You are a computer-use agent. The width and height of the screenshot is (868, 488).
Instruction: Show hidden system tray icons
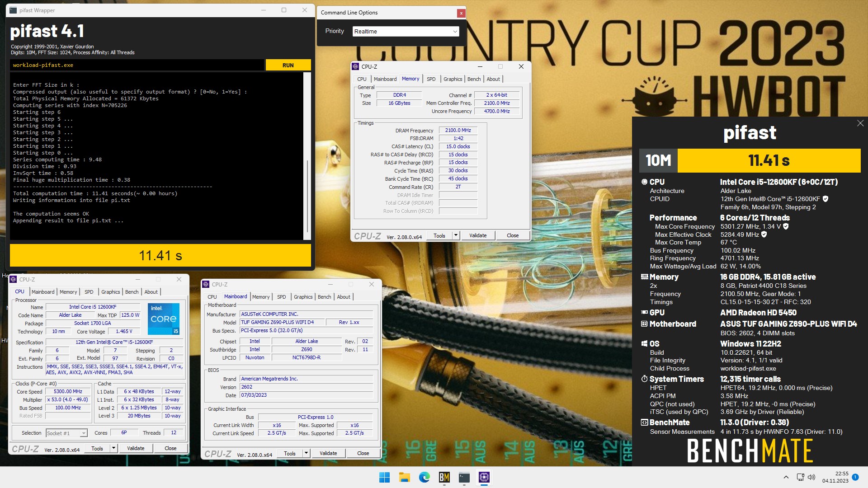click(x=786, y=477)
